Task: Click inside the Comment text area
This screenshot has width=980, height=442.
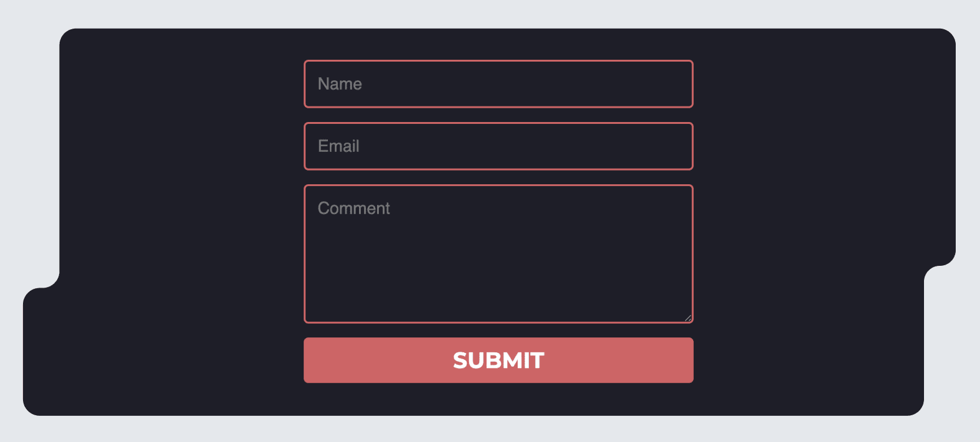Action: click(x=498, y=254)
